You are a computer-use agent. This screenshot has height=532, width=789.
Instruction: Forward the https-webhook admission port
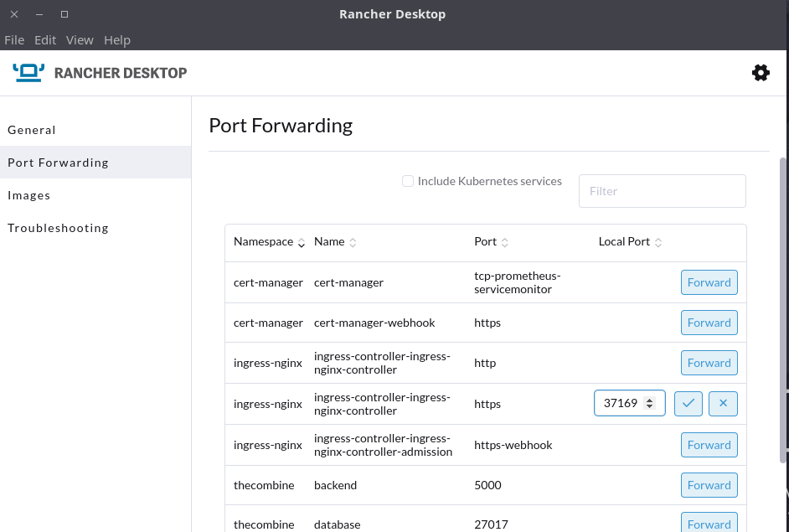pyautogui.click(x=709, y=445)
